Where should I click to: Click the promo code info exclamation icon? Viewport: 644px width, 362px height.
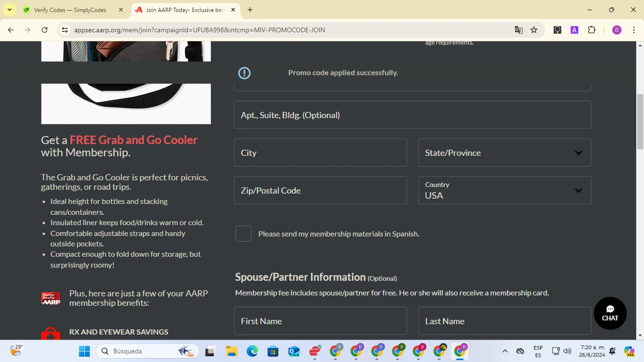click(x=244, y=73)
